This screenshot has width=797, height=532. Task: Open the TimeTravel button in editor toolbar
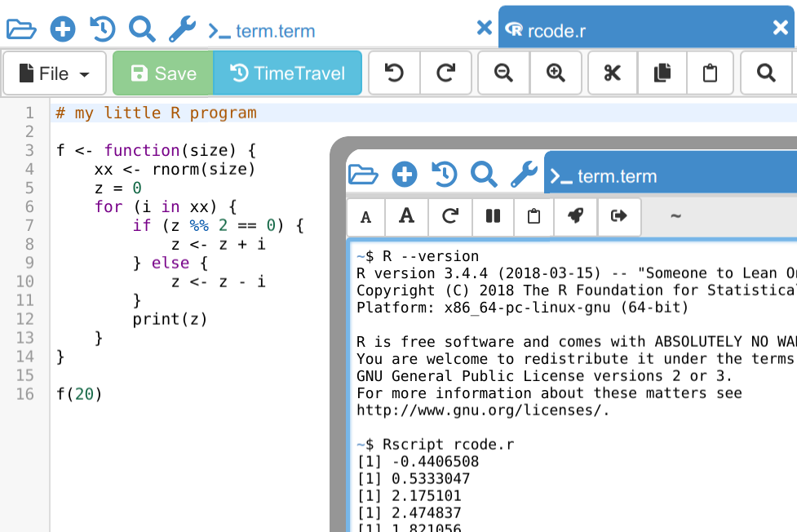click(x=287, y=73)
